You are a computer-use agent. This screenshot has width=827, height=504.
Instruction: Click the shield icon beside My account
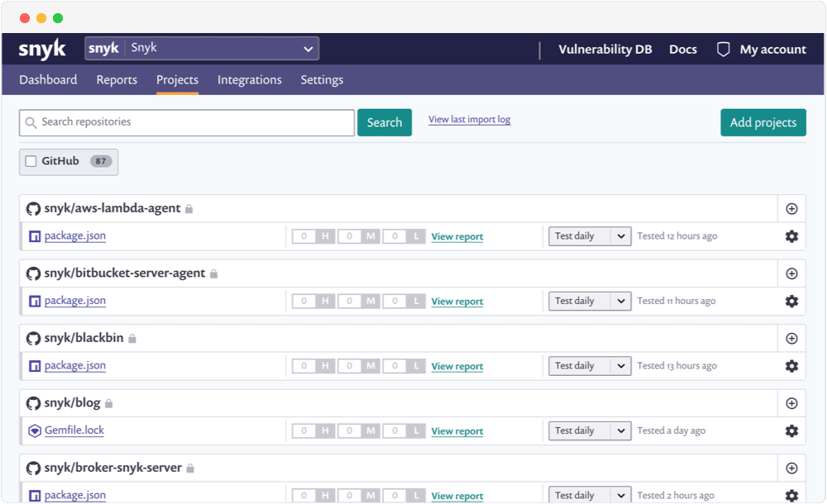tap(723, 50)
